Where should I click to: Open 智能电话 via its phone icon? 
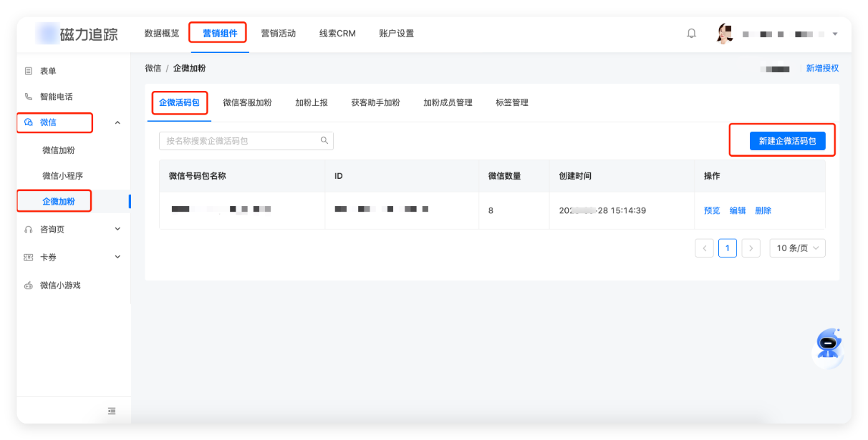28,96
